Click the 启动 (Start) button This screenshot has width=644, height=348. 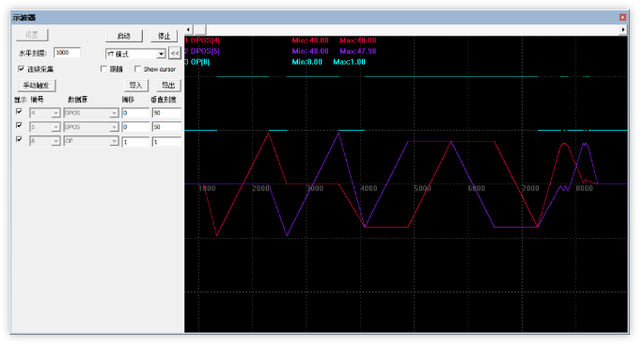pyautogui.click(x=124, y=36)
